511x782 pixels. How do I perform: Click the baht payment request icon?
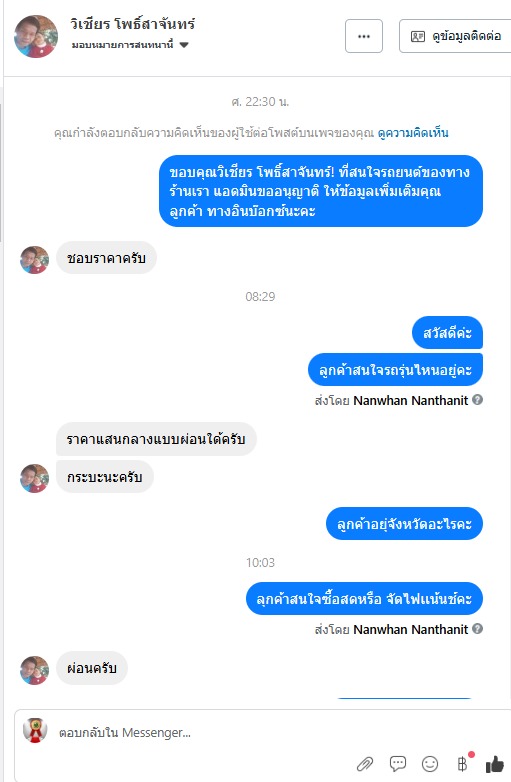(462, 763)
